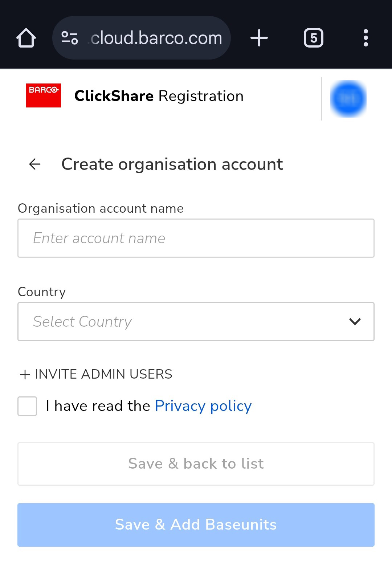392x567 pixels.
Task: Click the red Barco logo
Action: (44, 95)
